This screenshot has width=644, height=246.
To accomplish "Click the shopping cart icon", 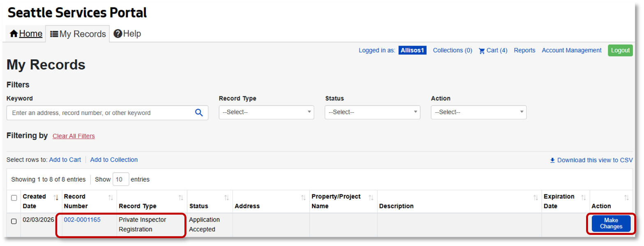I will (x=482, y=51).
